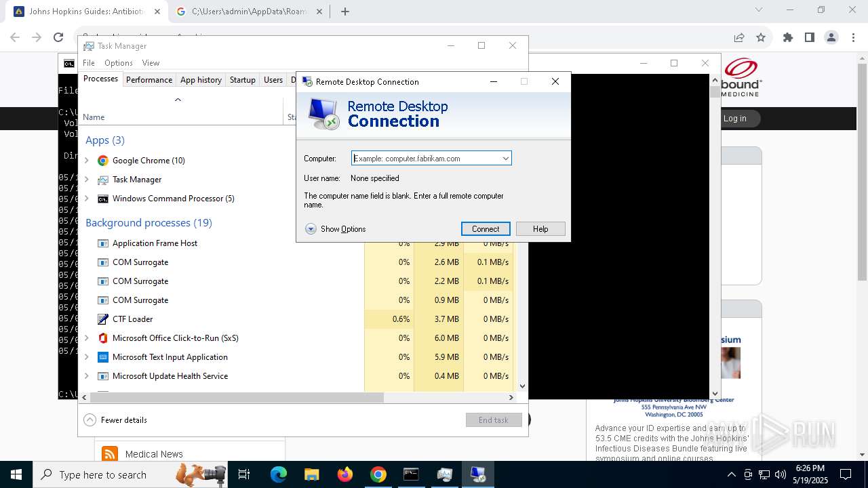
Task: Go back in Chrome
Action: pyautogui.click(x=15, y=38)
